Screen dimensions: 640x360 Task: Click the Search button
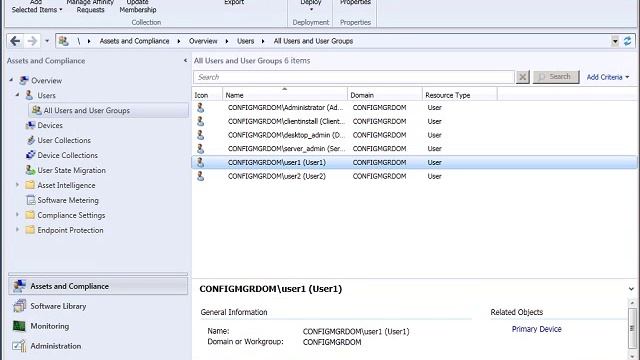pos(556,77)
